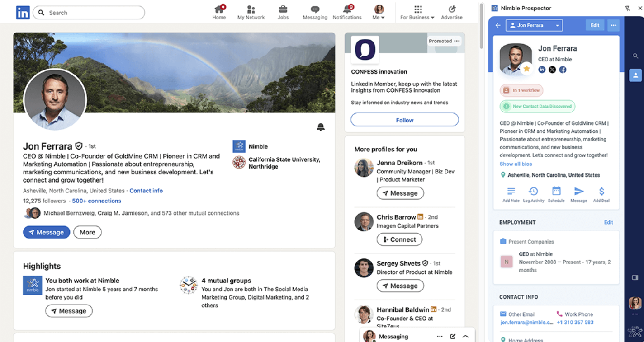Click the LinkedIn logo icon
Viewport: 644px width, 342px height.
pyautogui.click(x=23, y=13)
